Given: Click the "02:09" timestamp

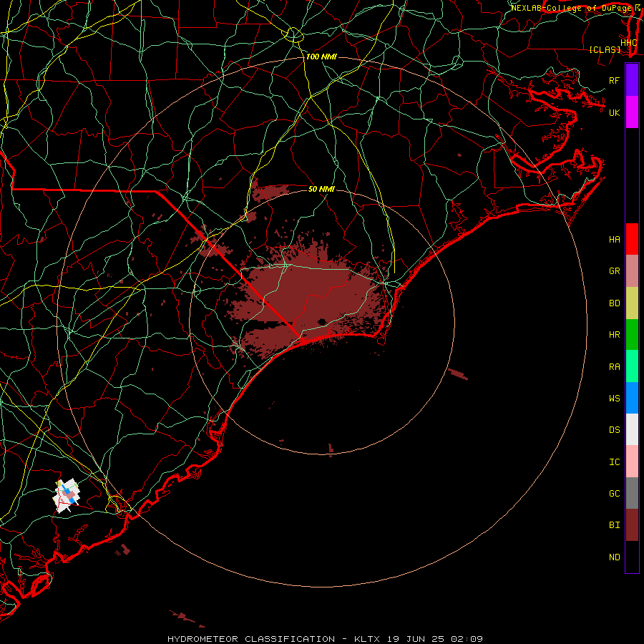Looking at the screenshot, I should click(x=467, y=639).
